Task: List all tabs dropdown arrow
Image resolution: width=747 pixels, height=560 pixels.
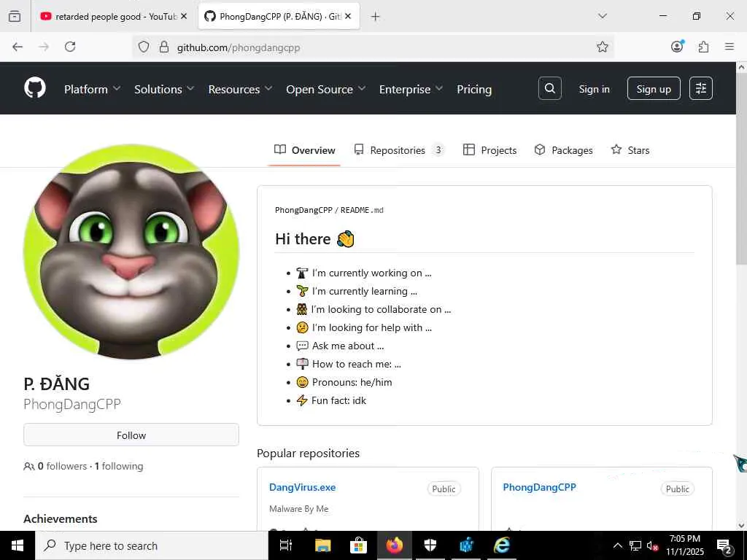Action: (602, 16)
